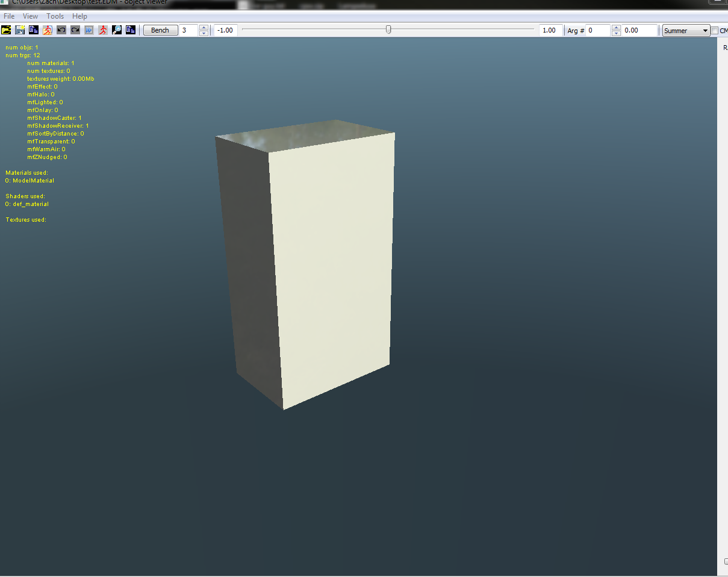Open the Tools menu
The image size is (728, 577).
pos(55,16)
